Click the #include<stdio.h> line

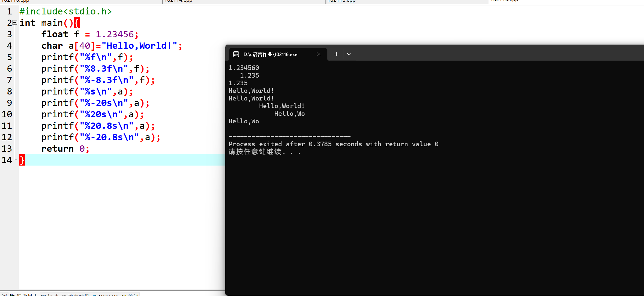65,11
